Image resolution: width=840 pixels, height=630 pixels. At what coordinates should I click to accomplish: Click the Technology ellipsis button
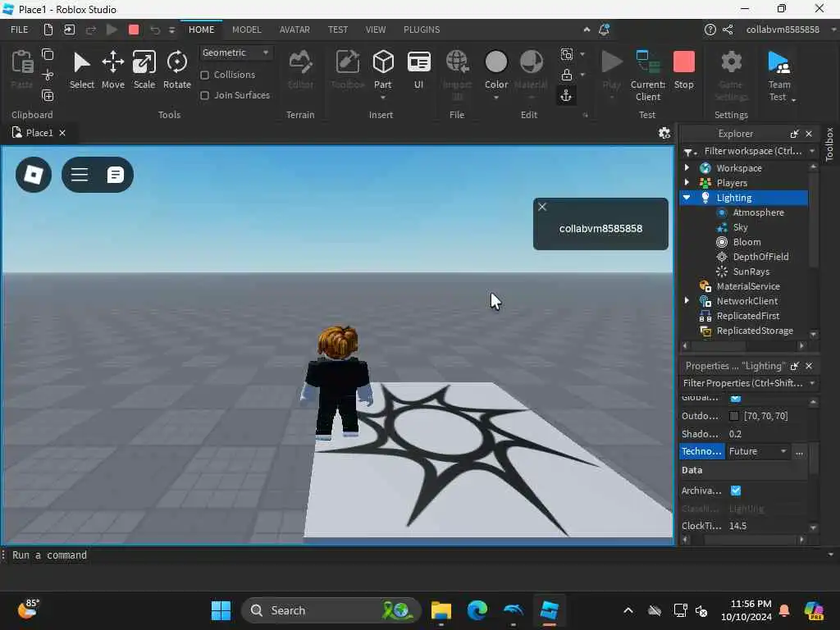pyautogui.click(x=799, y=452)
